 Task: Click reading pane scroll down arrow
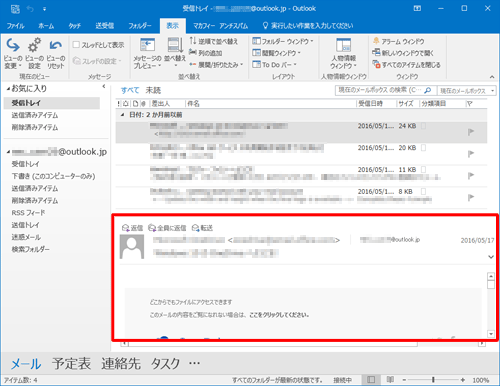click(x=491, y=334)
